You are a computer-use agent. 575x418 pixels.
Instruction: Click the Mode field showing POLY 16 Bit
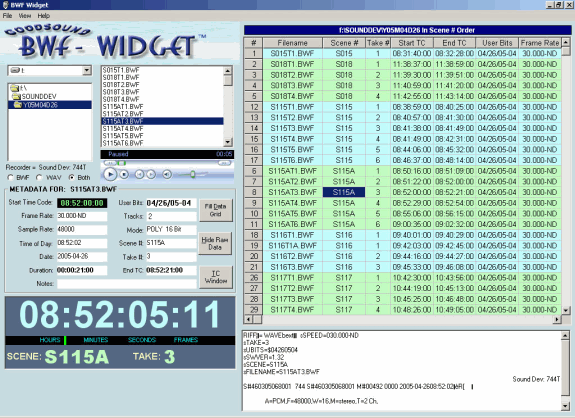[x=171, y=230]
